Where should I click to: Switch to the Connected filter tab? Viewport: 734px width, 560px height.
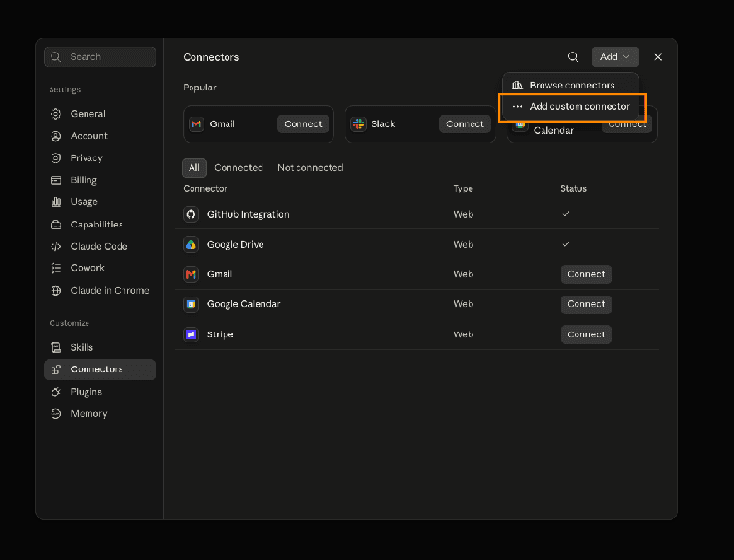tap(238, 167)
